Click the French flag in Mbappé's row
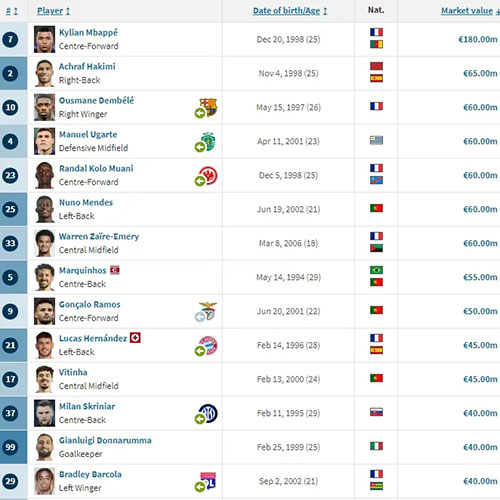Image resolution: width=500 pixels, height=500 pixels. pyautogui.click(x=376, y=32)
